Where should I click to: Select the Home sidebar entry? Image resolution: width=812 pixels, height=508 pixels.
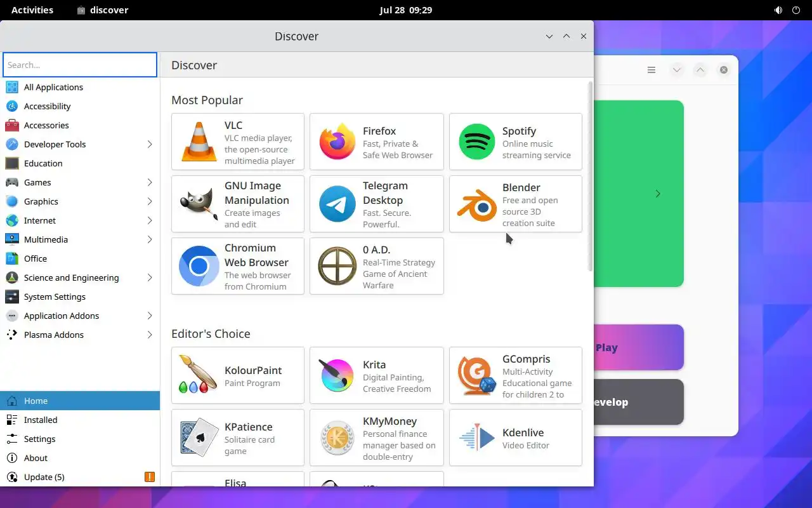[x=80, y=401]
